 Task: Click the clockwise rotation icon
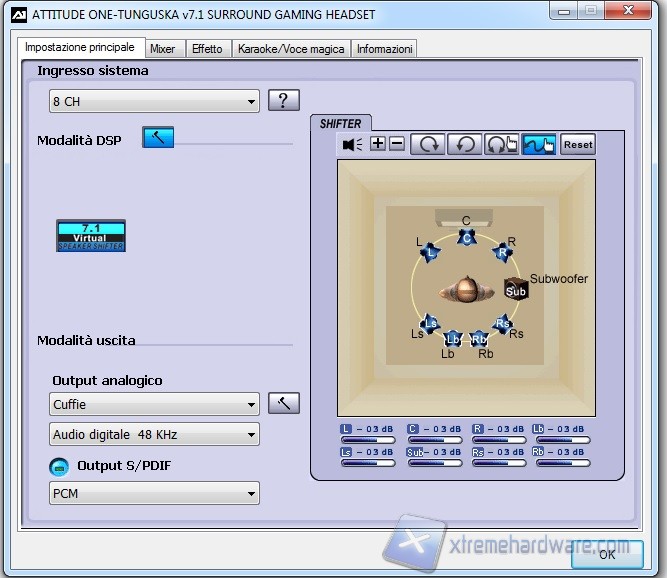[427, 144]
